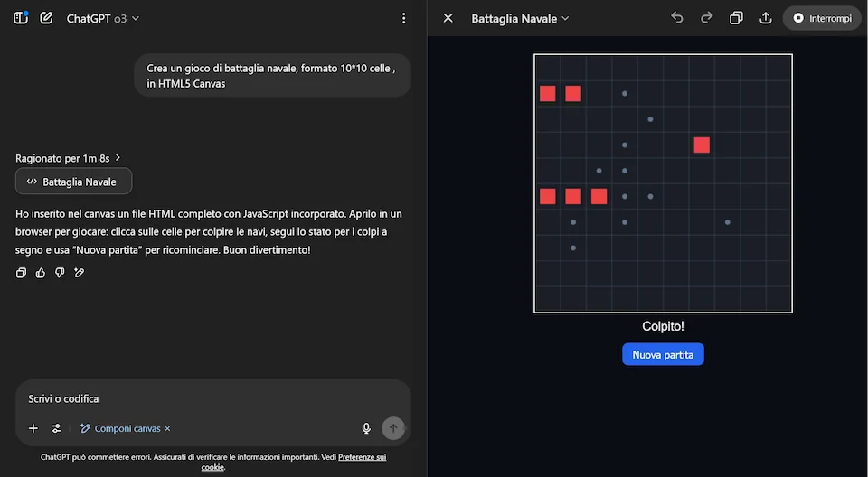Click the first red hit cell in row two
Image resolution: width=868 pixels, height=477 pixels.
click(548, 94)
